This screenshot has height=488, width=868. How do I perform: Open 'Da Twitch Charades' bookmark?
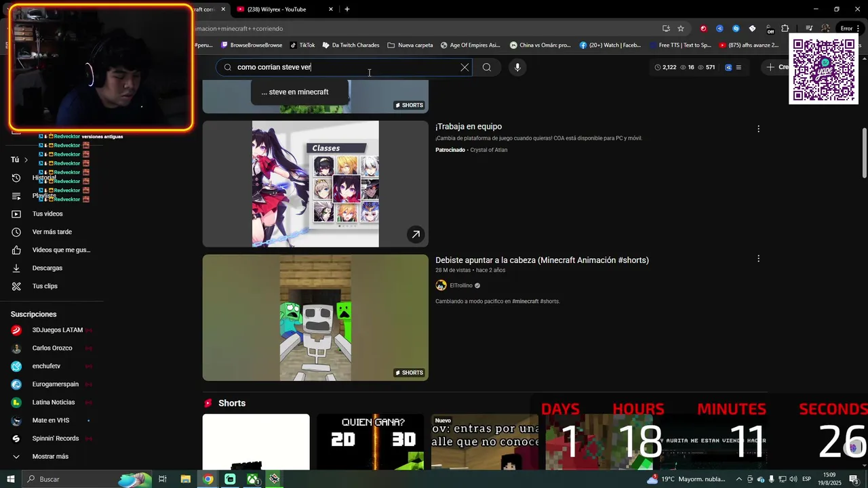tap(351, 45)
